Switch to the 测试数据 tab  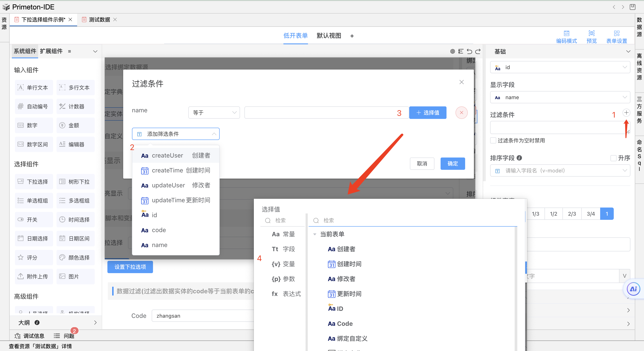coord(99,20)
